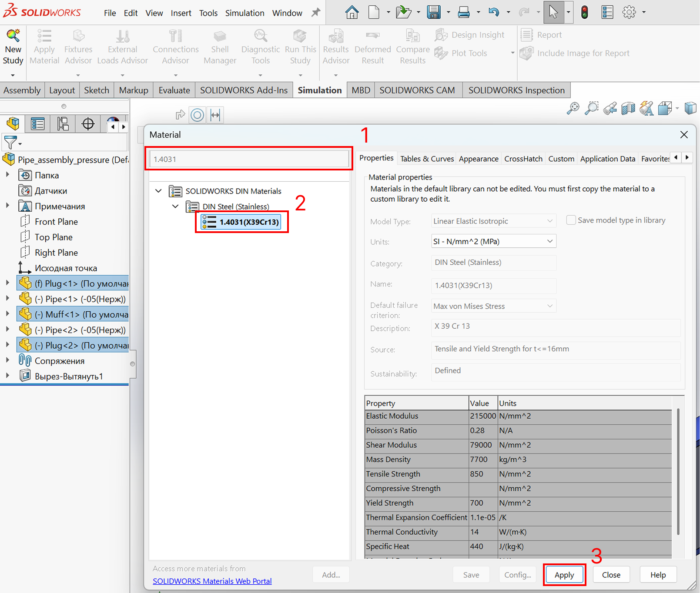
Task: Select Вырез-Вытянуть1 feature in the tree
Action: tap(61, 376)
